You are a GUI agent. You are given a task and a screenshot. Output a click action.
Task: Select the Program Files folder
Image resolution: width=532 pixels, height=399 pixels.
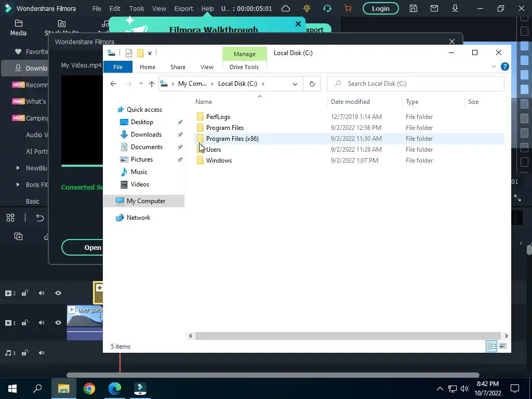[224, 128]
